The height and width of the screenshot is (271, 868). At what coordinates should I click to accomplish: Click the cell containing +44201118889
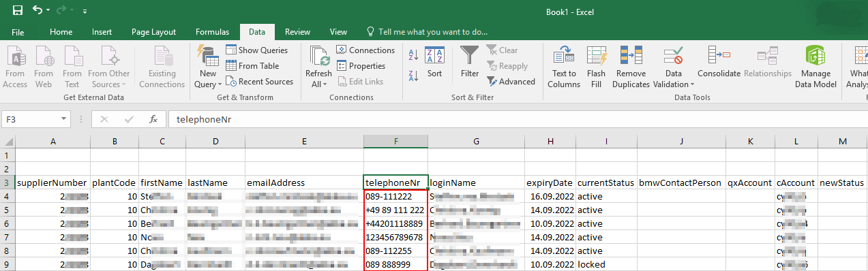point(395,223)
